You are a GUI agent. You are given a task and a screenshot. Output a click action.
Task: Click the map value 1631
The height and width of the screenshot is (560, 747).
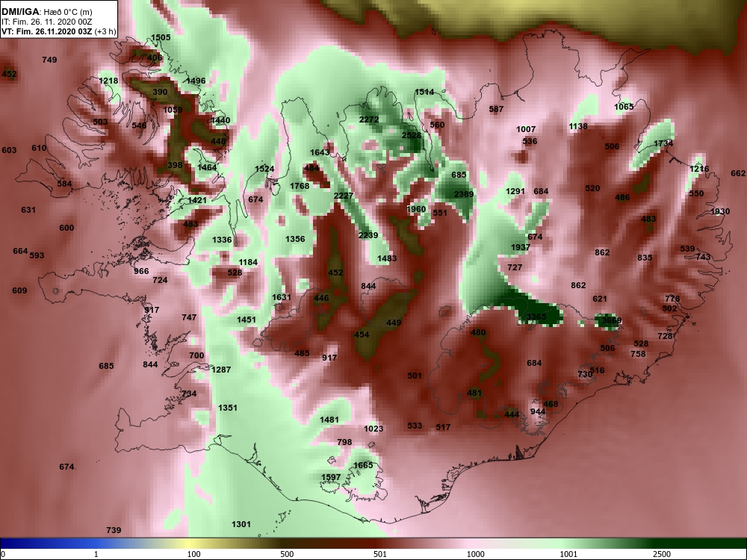281,298
